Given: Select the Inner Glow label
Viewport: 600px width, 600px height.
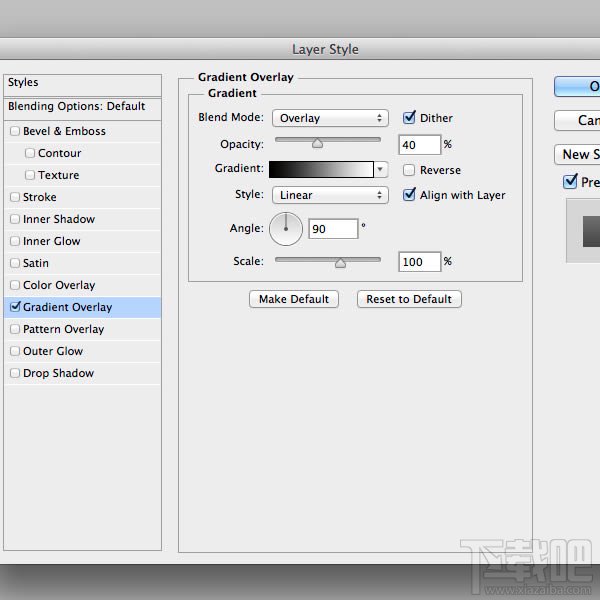Looking at the screenshot, I should (x=52, y=241).
